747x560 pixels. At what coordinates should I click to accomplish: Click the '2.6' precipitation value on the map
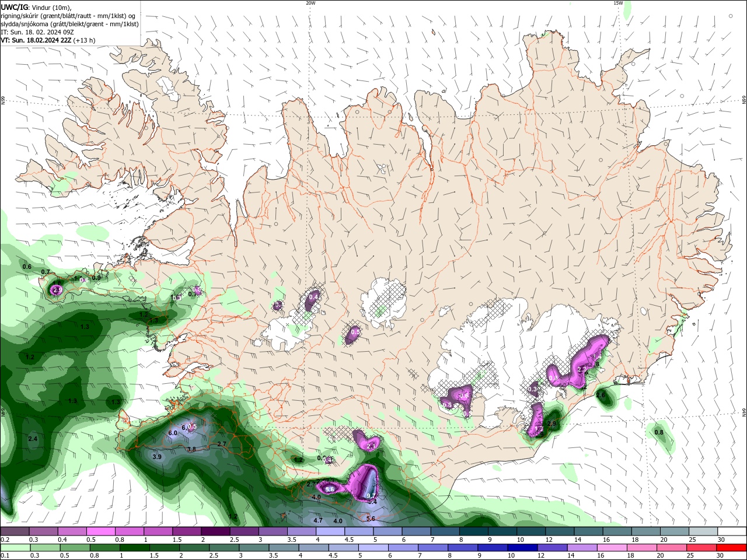(x=601, y=395)
